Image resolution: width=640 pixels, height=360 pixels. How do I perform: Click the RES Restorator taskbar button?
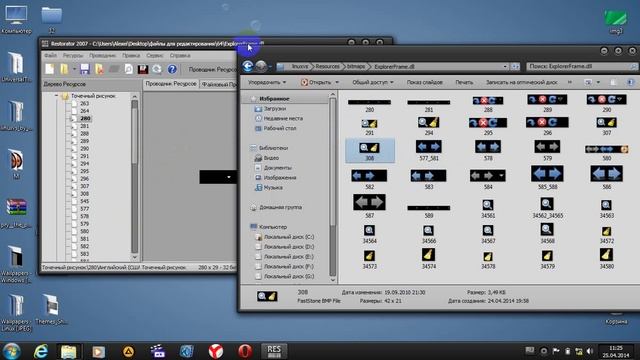click(274, 351)
